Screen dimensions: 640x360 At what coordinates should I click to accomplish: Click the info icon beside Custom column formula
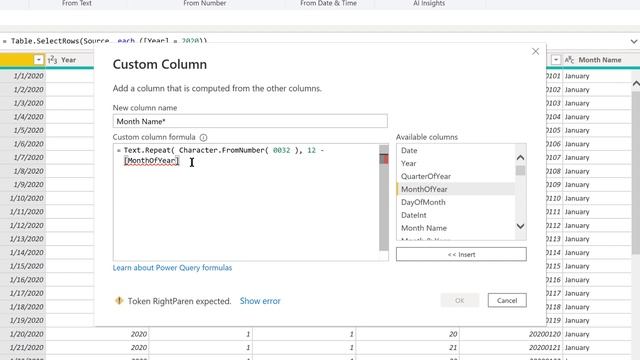click(203, 138)
